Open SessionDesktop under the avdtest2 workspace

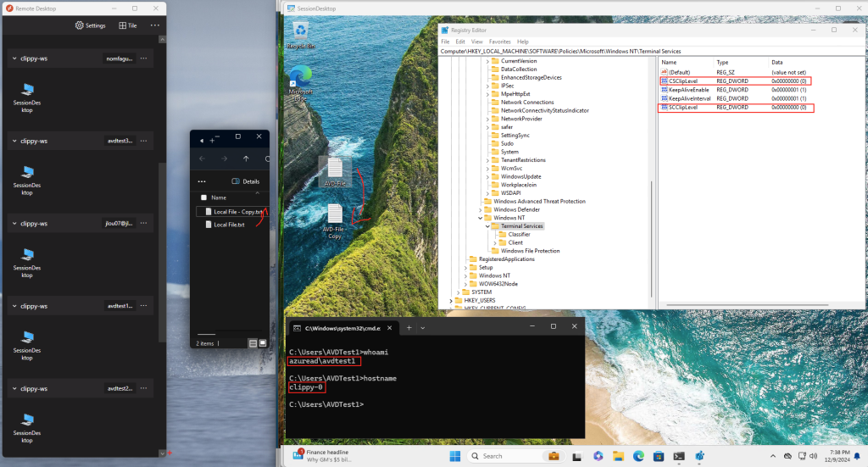tap(27, 428)
